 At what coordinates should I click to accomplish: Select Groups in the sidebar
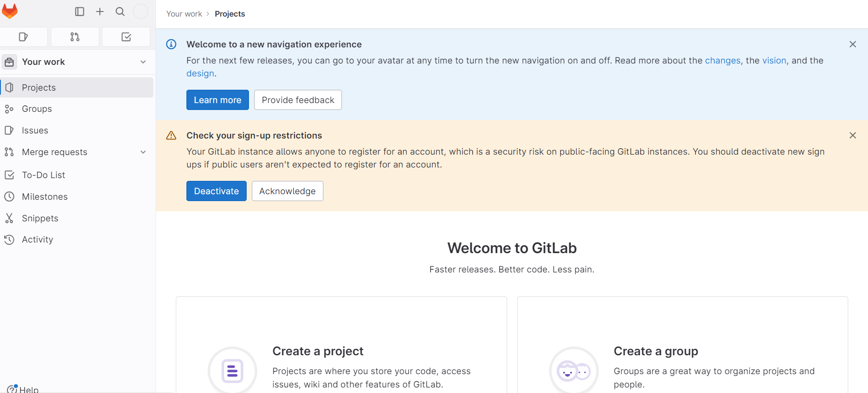(x=37, y=109)
